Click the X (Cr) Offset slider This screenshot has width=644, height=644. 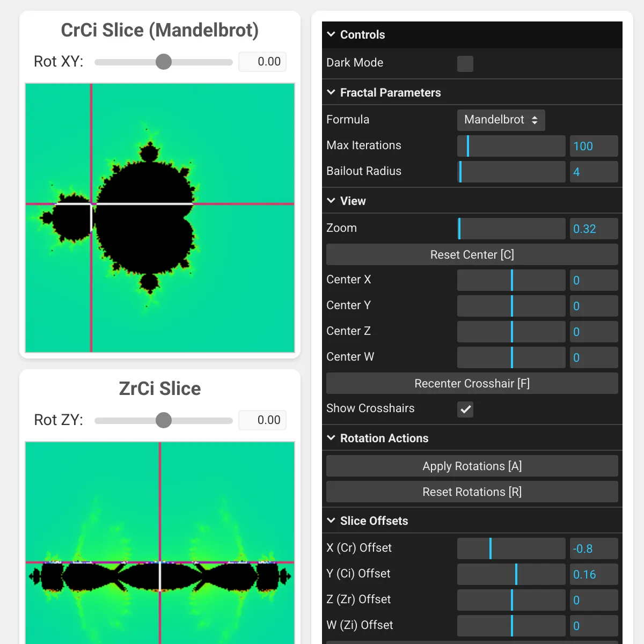511,548
